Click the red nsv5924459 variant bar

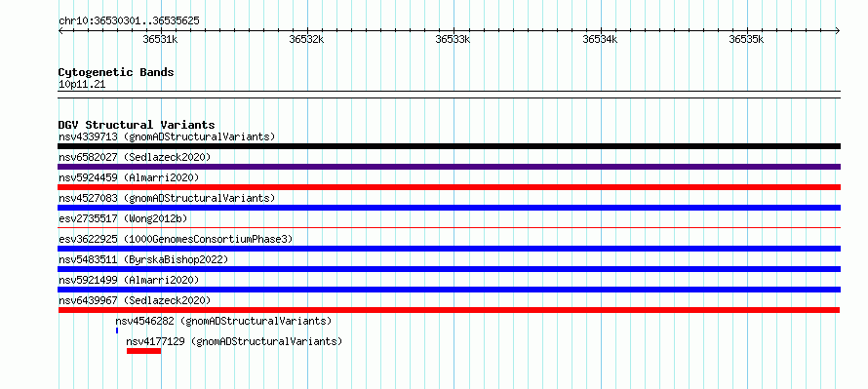pyautogui.click(x=449, y=187)
